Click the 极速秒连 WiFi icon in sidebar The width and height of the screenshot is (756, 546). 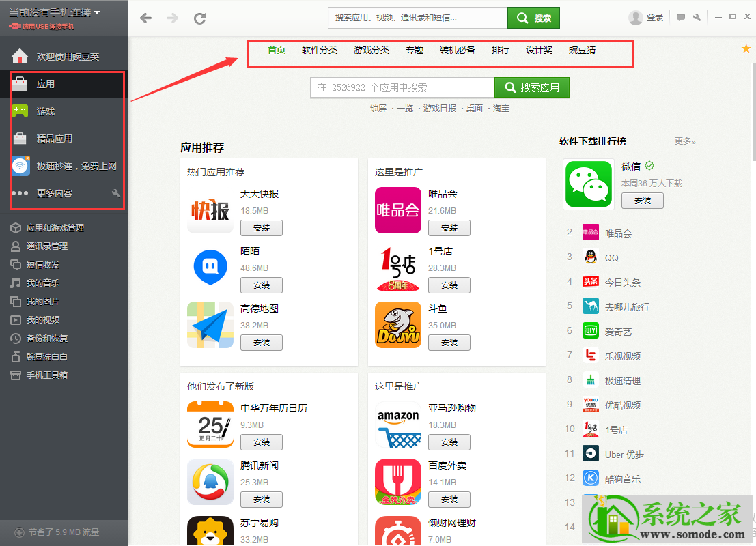[x=20, y=166]
